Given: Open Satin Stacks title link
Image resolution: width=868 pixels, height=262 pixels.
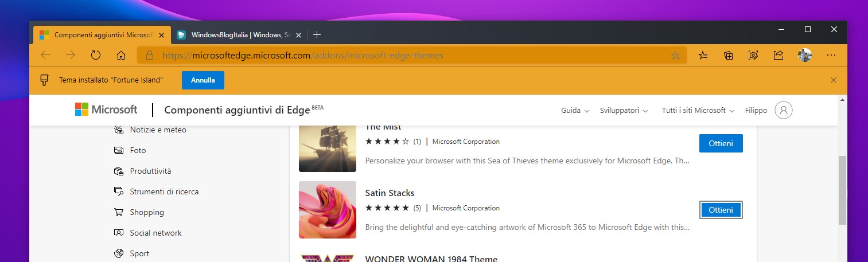Looking at the screenshot, I should point(390,193).
